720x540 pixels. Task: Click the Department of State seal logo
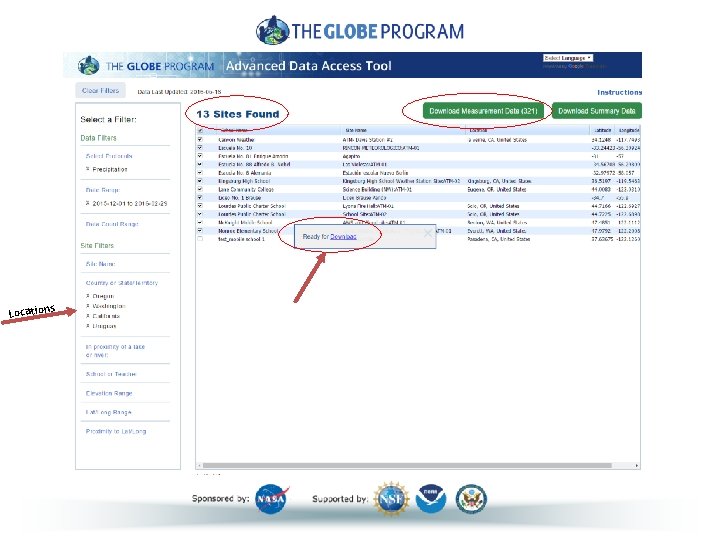click(x=471, y=499)
